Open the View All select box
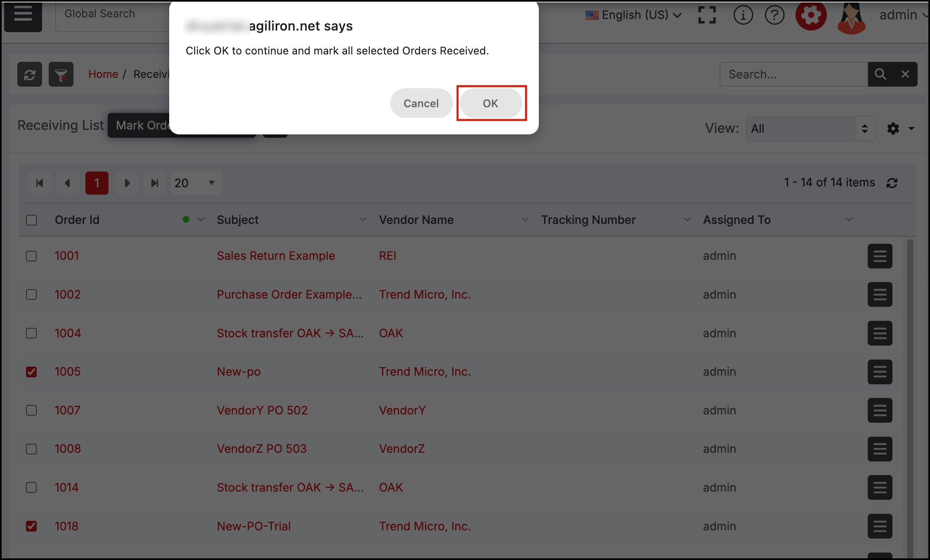 point(811,129)
